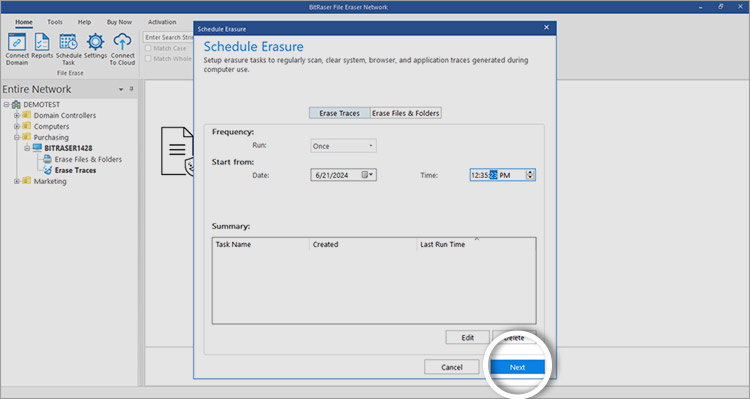Open the Tools ribbon tab
750x399 pixels.
55,22
